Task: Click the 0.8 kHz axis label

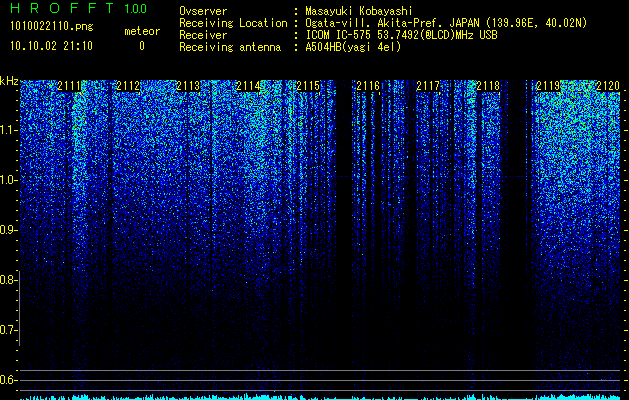Action: (8, 280)
